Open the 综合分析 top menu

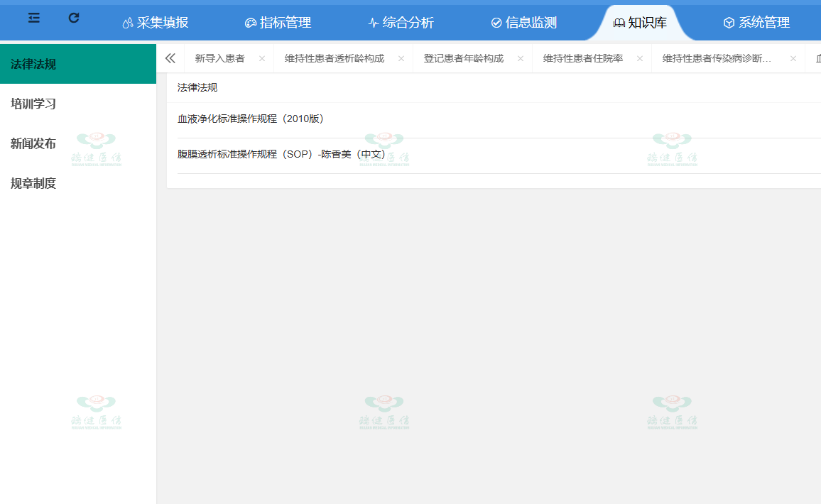[x=401, y=23]
